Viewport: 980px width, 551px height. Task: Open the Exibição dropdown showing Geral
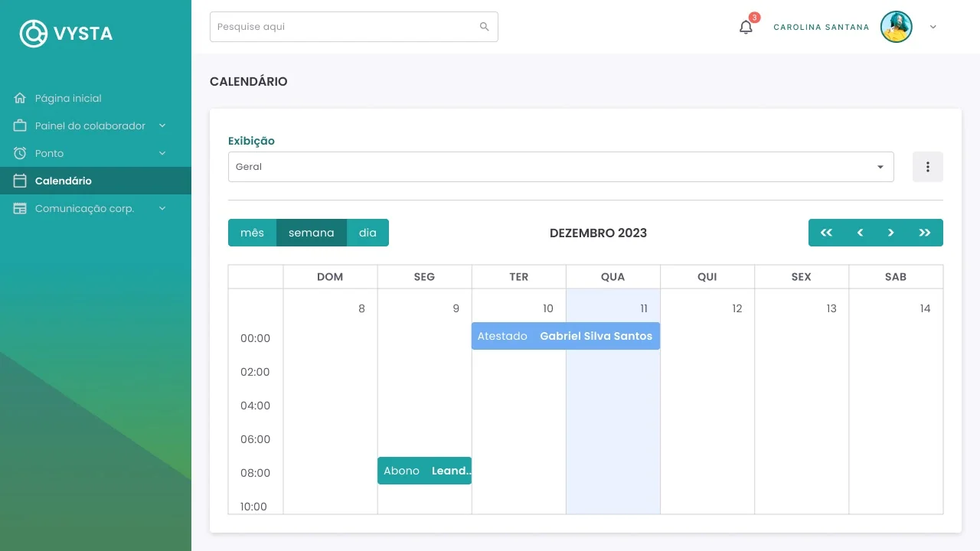[x=560, y=167]
